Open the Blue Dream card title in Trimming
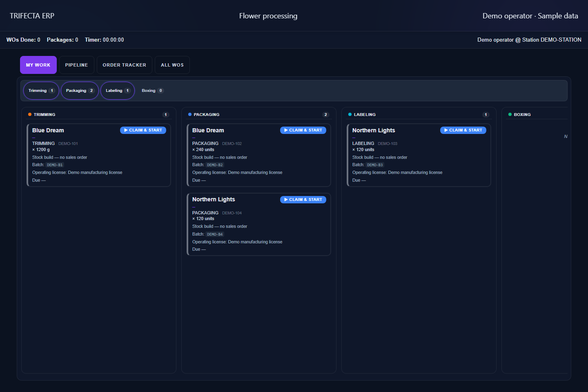Screen dimensions: 588x392 coord(48,130)
